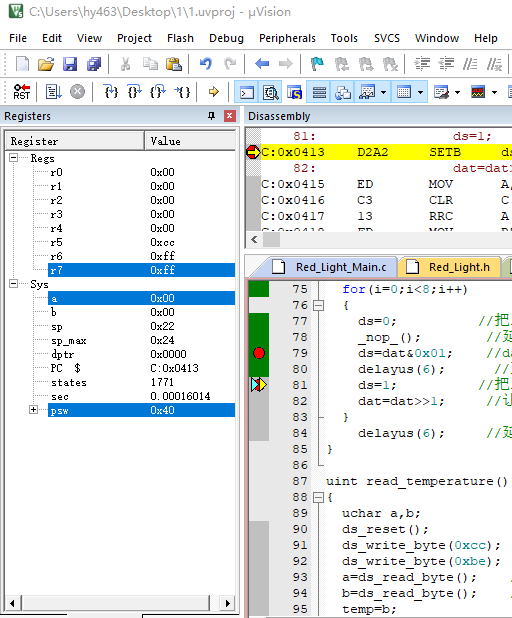The width and height of the screenshot is (512, 618).
Task: Select the r5 register row
Action: tap(141, 242)
